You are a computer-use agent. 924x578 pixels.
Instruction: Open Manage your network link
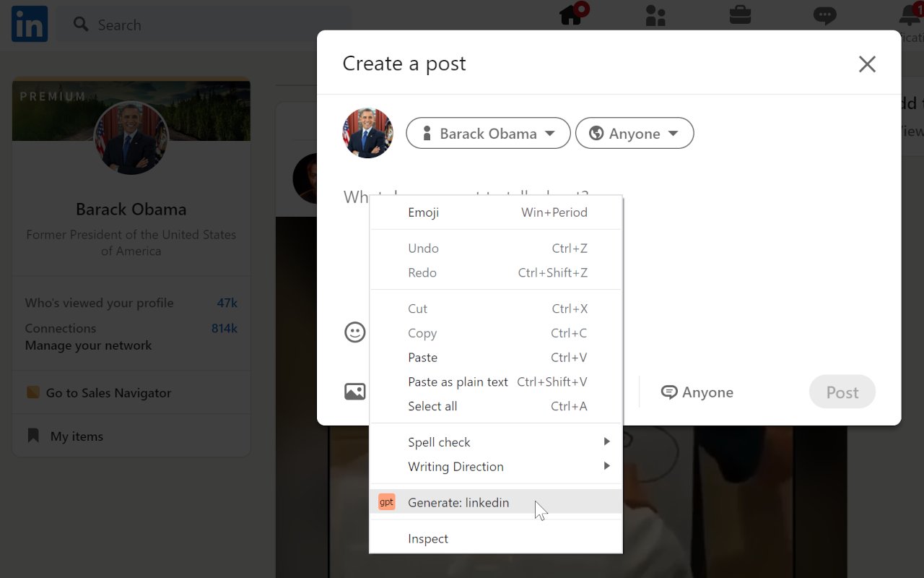click(x=88, y=345)
